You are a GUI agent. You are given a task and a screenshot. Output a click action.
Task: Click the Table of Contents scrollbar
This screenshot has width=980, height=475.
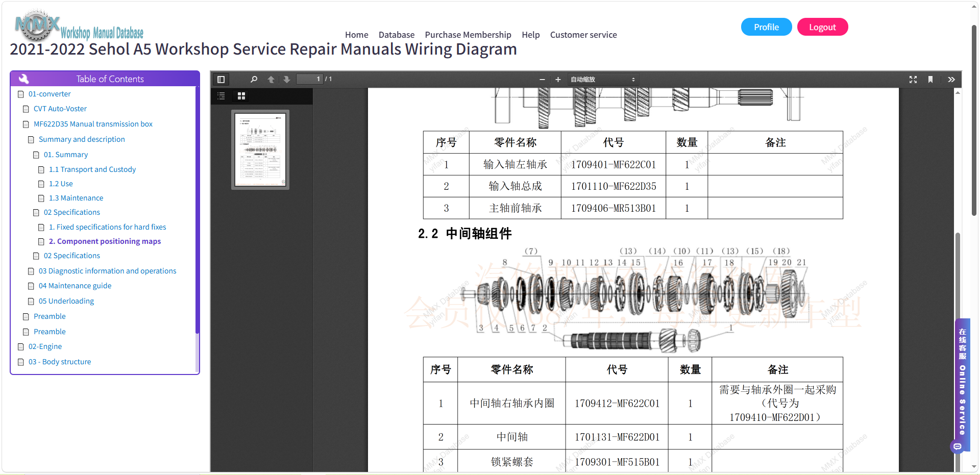tap(197, 209)
